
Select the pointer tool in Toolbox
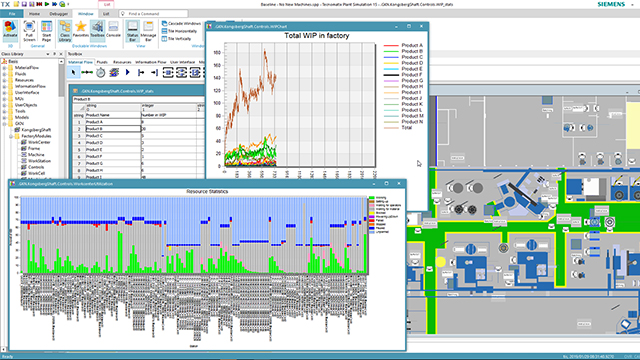[73, 73]
